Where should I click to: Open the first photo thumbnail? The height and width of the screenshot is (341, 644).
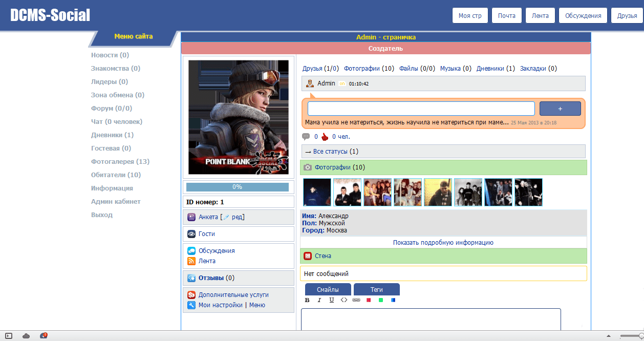point(317,192)
